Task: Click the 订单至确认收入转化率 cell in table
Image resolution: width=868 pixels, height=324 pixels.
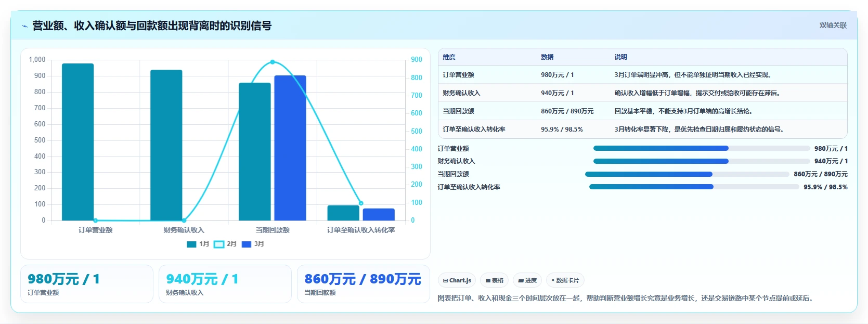Action: click(x=474, y=129)
